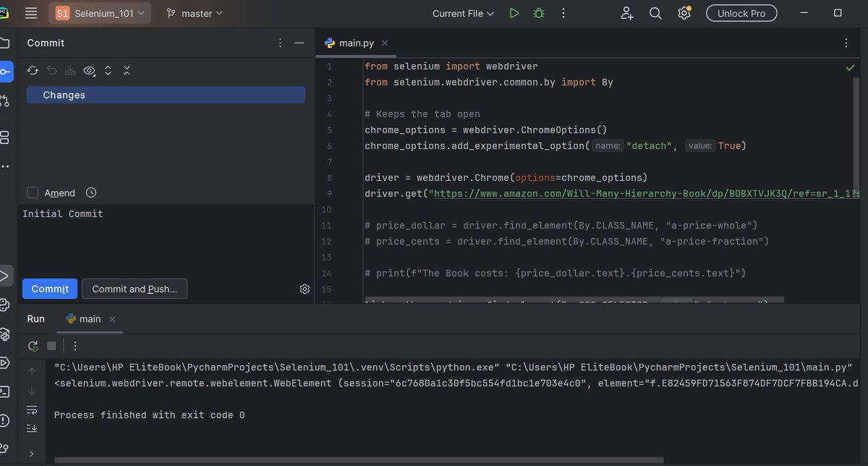868x466 pixels.
Task: Select the Run tool window title
Action: click(x=36, y=318)
